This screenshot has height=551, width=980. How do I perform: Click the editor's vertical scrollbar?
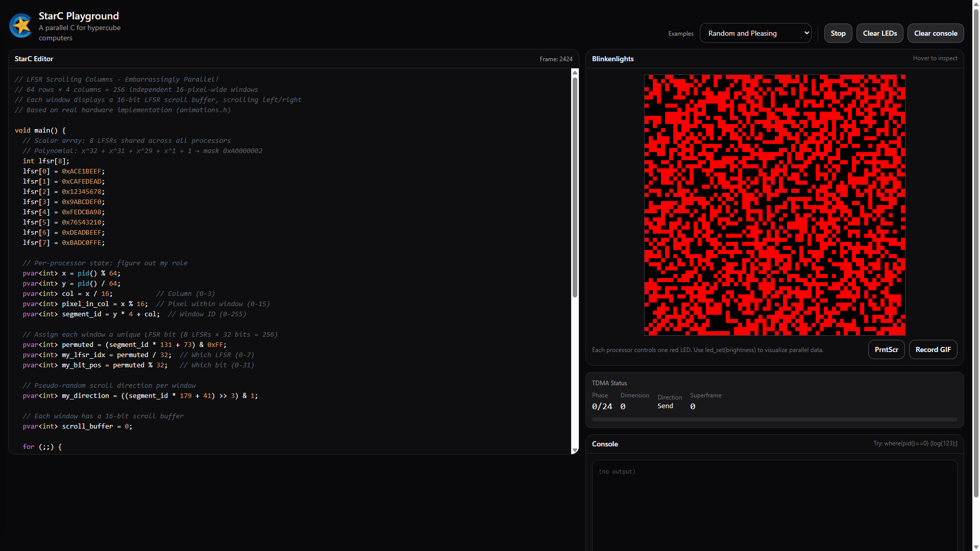coord(575,184)
